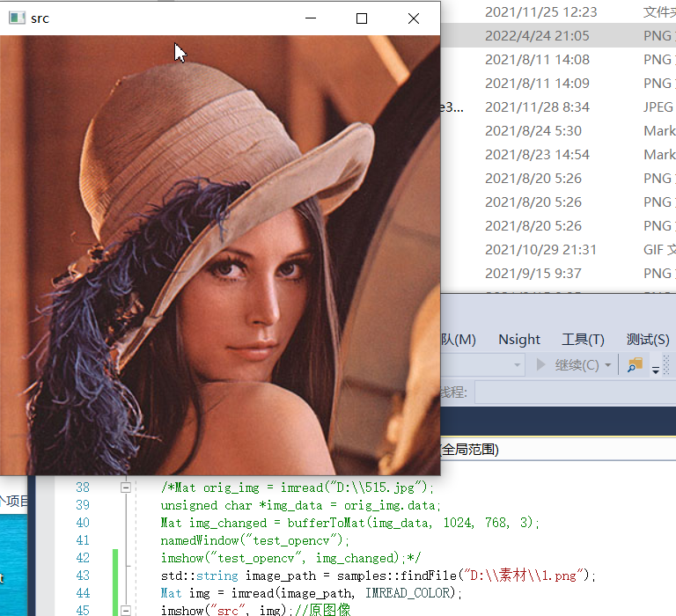Click the Lena image in src window

point(220,255)
